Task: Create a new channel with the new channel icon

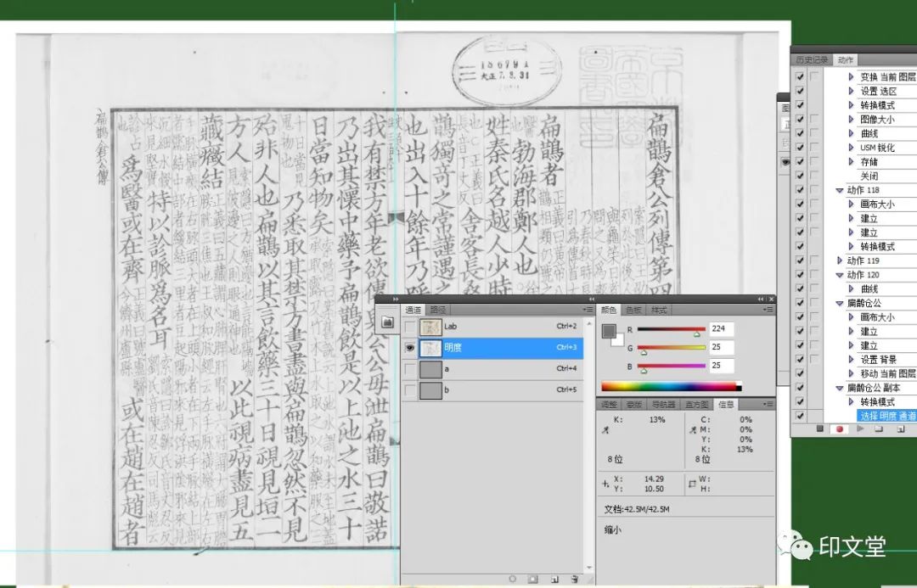Action: coord(554,578)
